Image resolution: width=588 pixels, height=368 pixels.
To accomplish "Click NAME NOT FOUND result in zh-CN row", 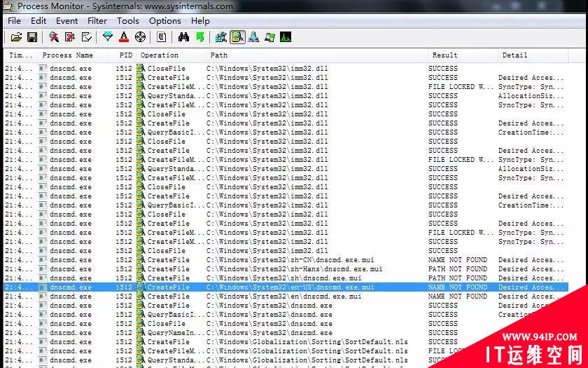I will [458, 260].
